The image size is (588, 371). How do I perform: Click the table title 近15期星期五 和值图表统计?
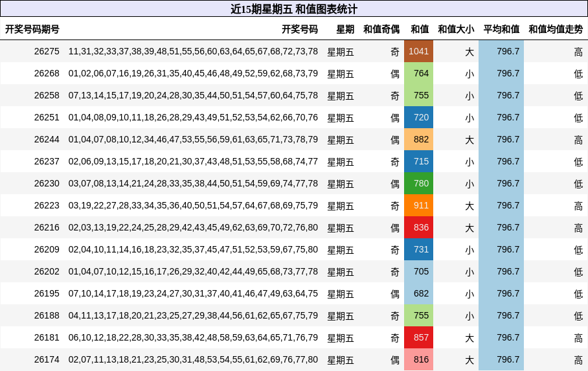(294, 8)
